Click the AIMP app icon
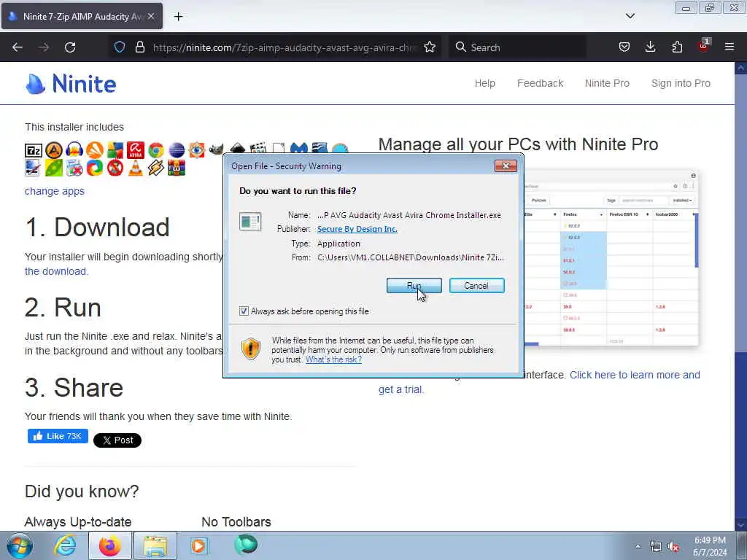The height and width of the screenshot is (560, 747). [54, 150]
